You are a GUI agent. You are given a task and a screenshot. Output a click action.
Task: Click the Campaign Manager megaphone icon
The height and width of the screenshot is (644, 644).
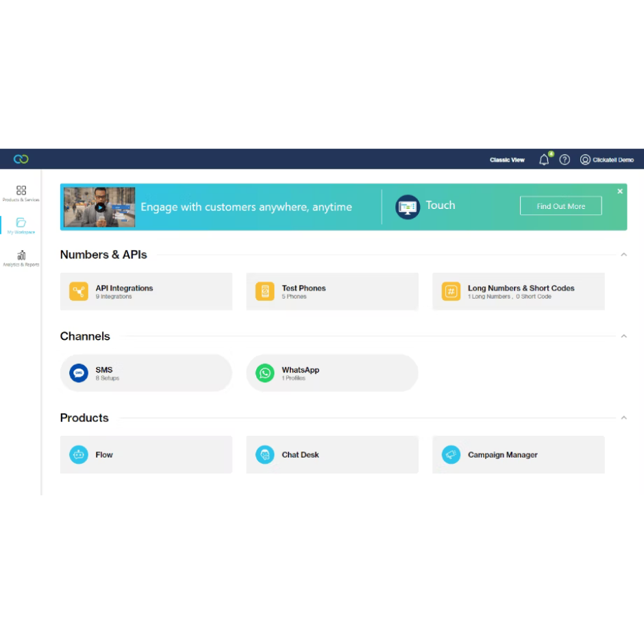pos(451,455)
